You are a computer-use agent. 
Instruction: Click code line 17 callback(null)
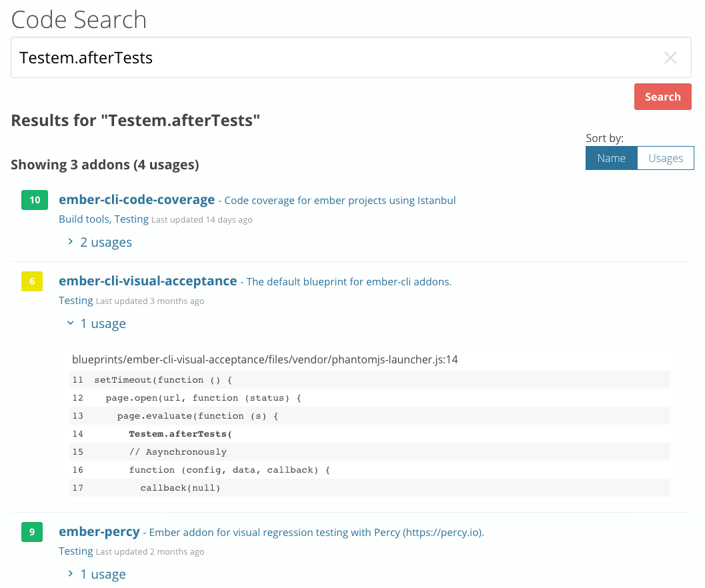[370, 488]
